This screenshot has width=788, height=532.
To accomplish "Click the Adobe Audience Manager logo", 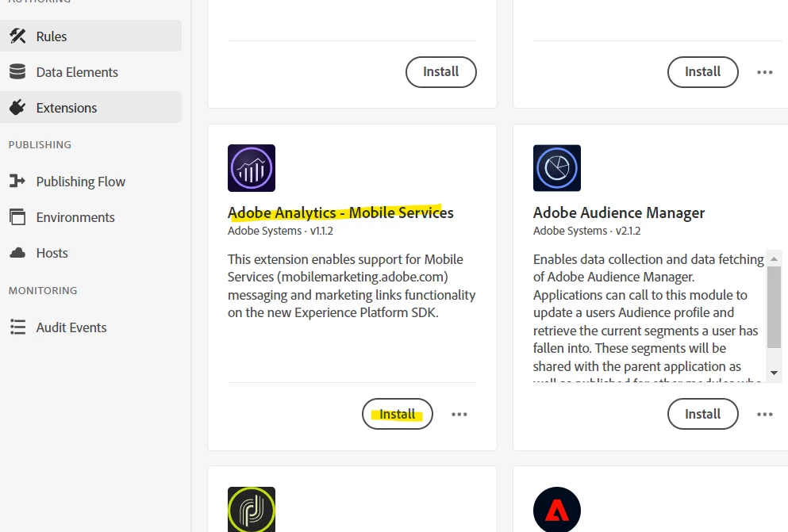I will click(557, 168).
